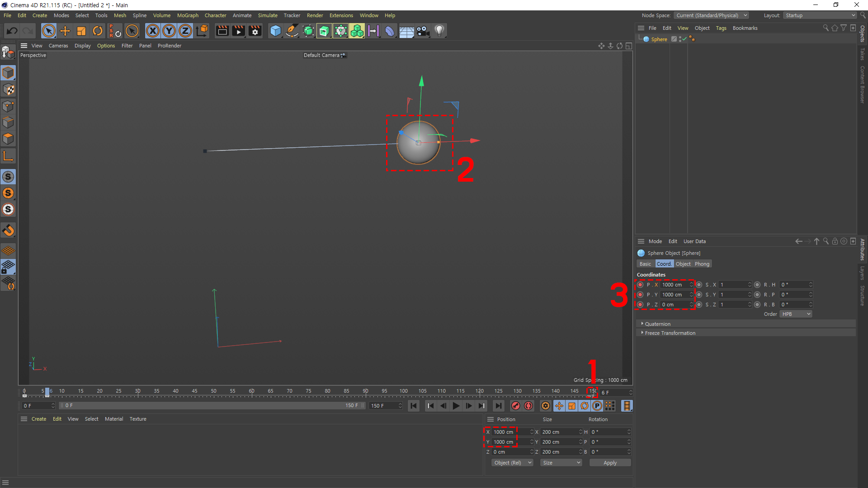Toggle R.H animation keyframe dot

coord(757,285)
